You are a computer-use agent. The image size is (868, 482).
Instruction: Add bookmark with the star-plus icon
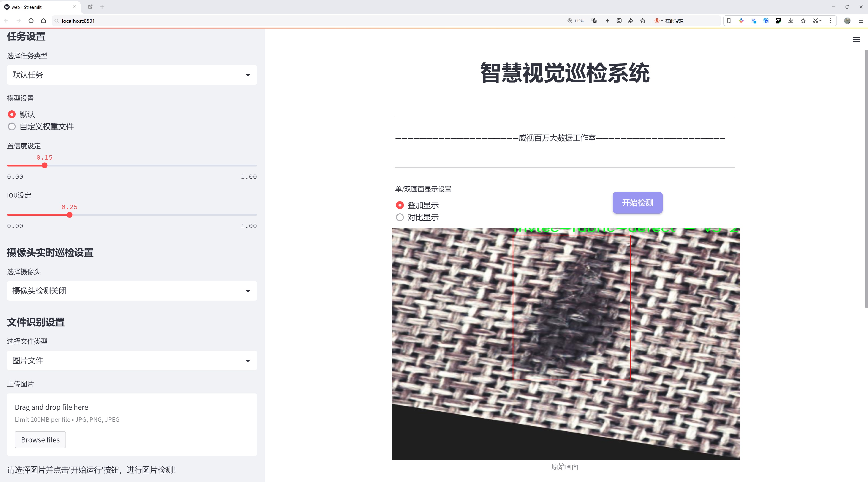(643, 21)
